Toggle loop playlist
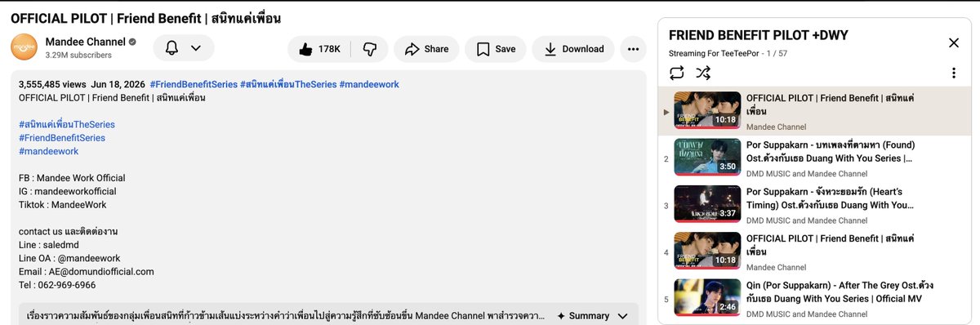The image size is (980, 325). (x=676, y=73)
